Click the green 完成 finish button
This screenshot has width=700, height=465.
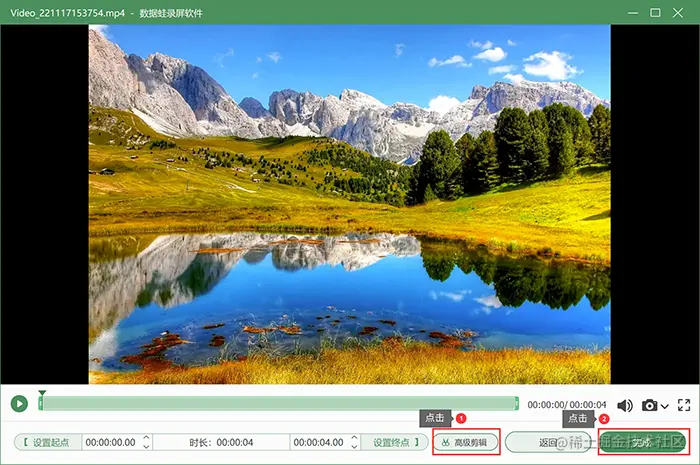(643, 442)
